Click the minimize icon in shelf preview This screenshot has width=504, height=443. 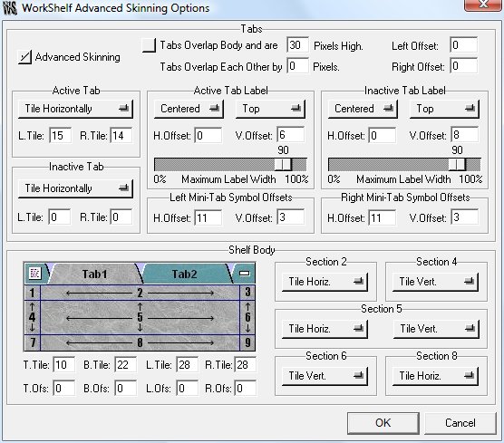[244, 274]
